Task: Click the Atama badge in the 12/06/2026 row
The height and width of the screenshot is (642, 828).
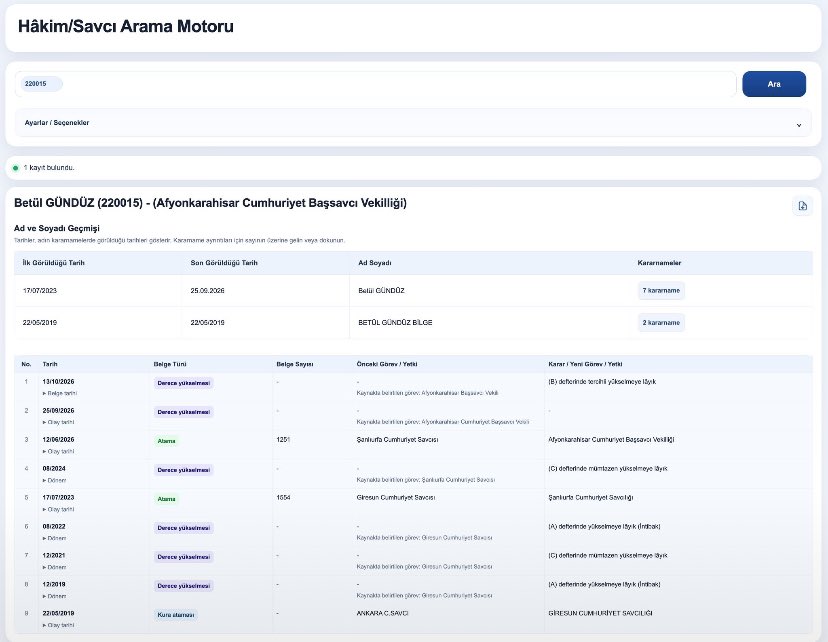Action: pyautogui.click(x=166, y=441)
